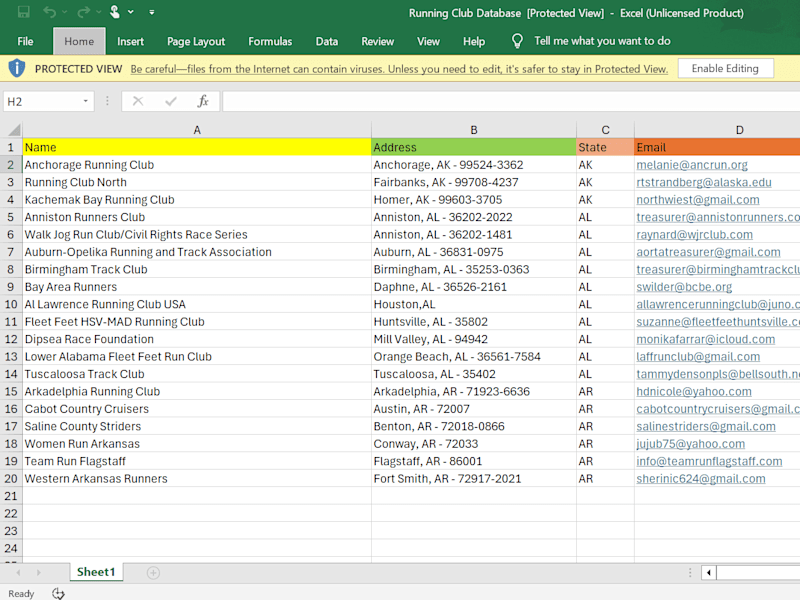Open the File tab

tap(25, 41)
